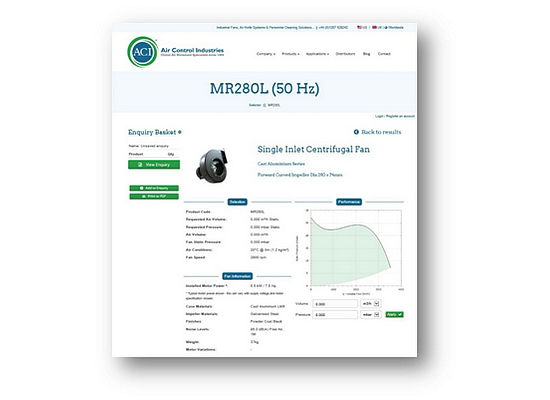Image resolution: width=550 pixels, height=400 pixels.
Task: Click the phone number in top bar
Action: coord(333,27)
